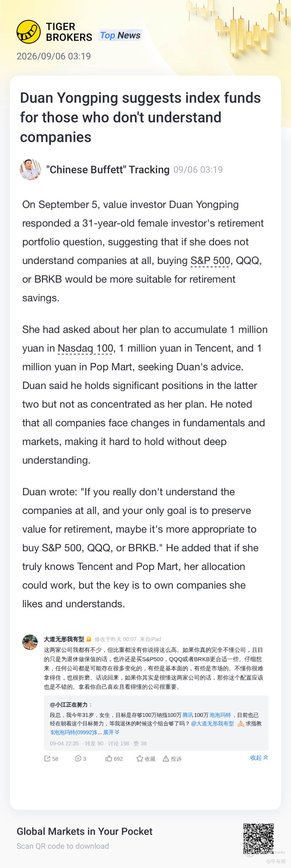Collapse the post with 收起 chevron
This screenshot has height=868, width=291.
click(259, 757)
